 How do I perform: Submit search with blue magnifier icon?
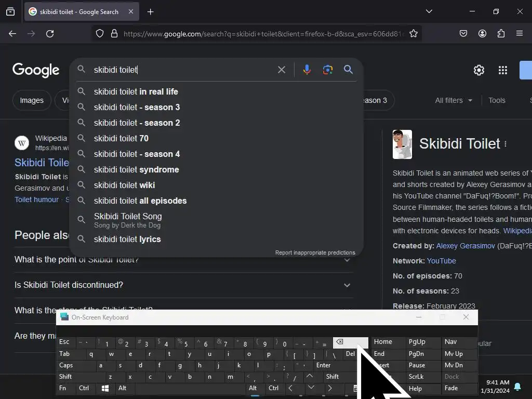click(348, 70)
